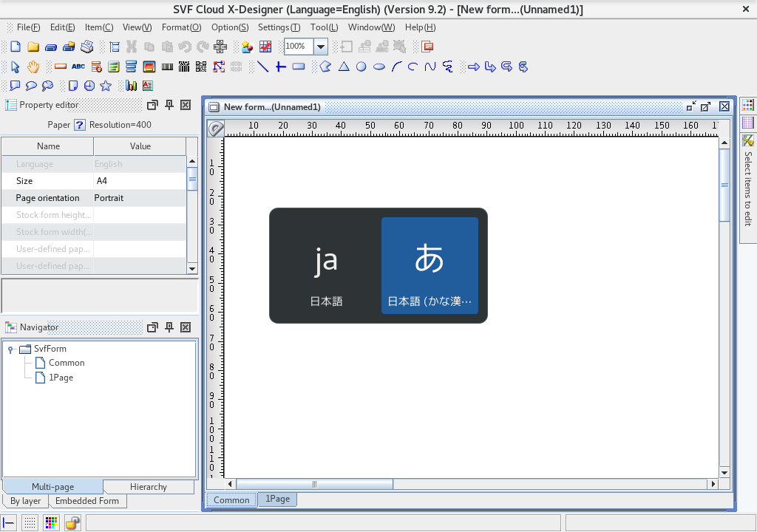This screenshot has height=532, width=757.
Task: Switch to the Hierarchy navigator tab
Action: tap(148, 487)
